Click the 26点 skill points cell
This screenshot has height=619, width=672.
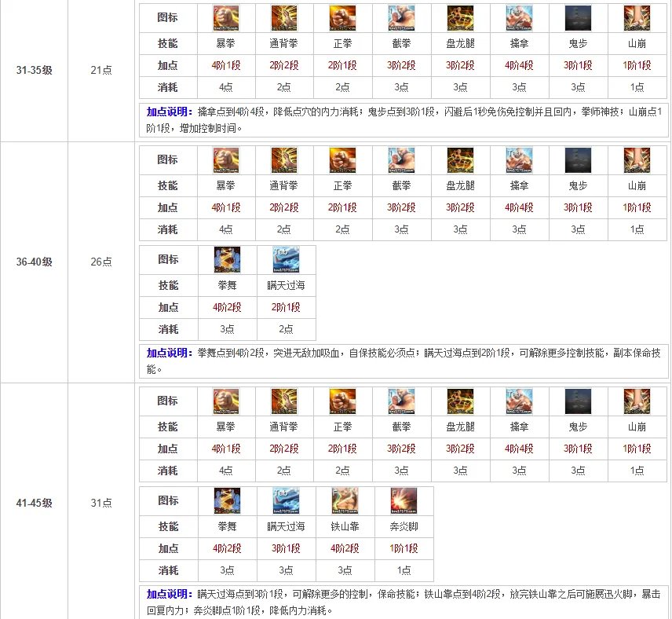(101, 262)
